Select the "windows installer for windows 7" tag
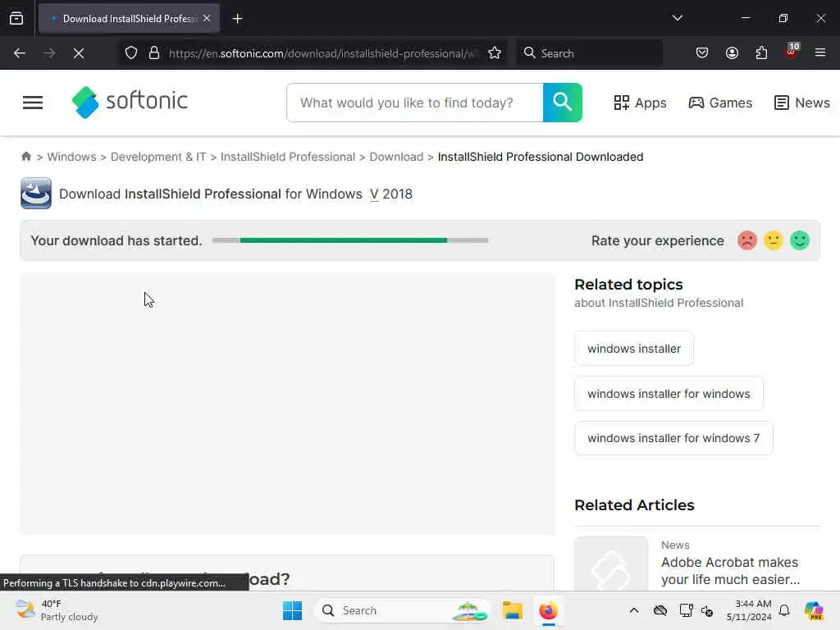The width and height of the screenshot is (840, 630). pos(673,438)
